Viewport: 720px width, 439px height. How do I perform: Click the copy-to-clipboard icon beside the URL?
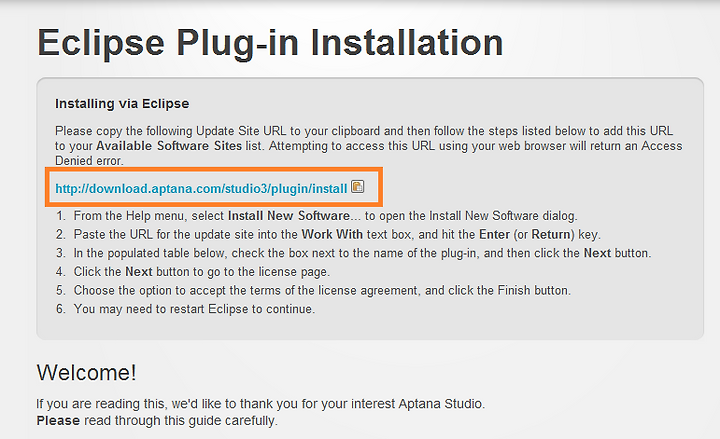tap(358, 186)
